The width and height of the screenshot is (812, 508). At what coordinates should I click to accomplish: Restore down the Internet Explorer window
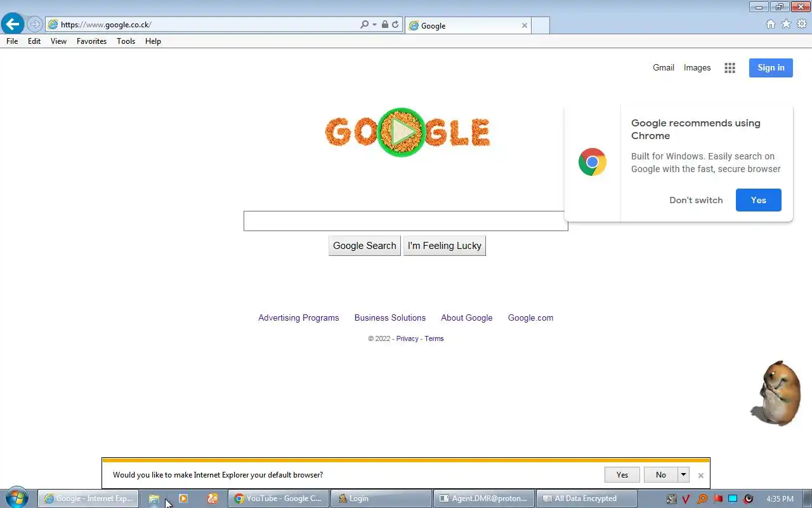780,7
